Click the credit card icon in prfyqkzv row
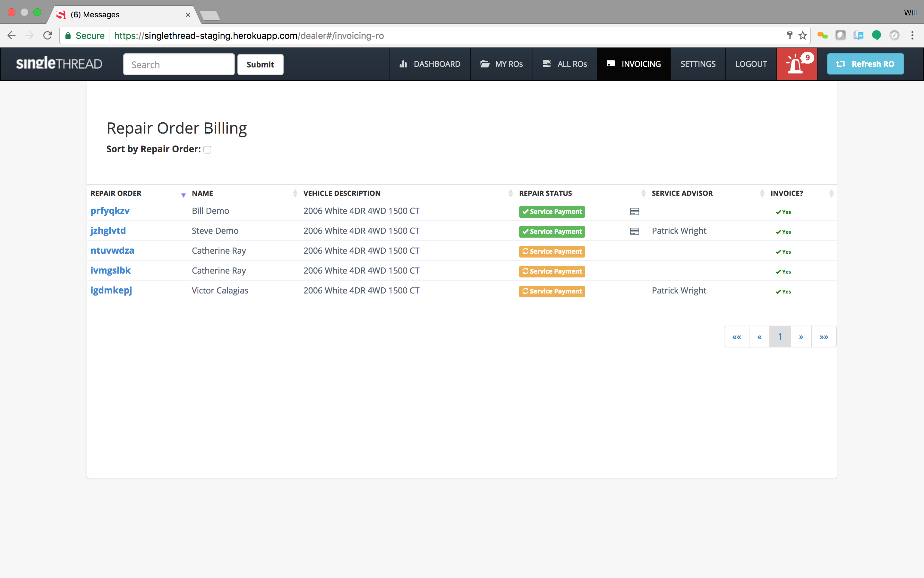Image resolution: width=924 pixels, height=578 pixels. pyautogui.click(x=635, y=211)
